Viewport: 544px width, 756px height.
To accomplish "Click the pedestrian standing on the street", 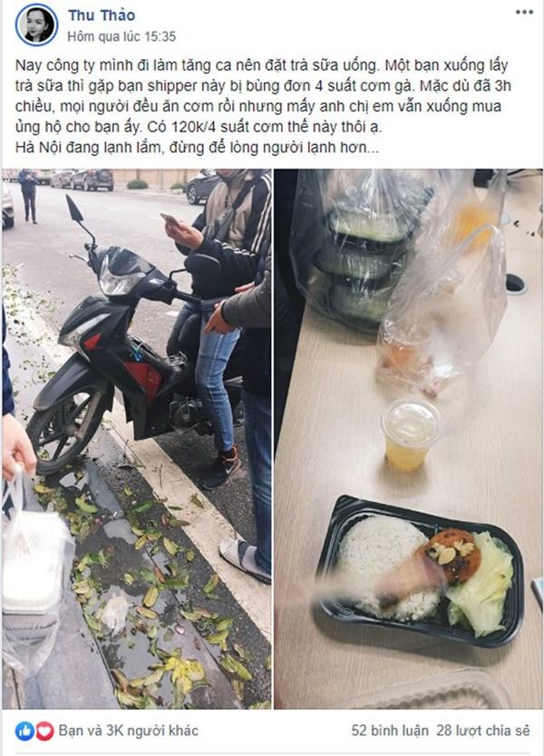I will 28,196.
